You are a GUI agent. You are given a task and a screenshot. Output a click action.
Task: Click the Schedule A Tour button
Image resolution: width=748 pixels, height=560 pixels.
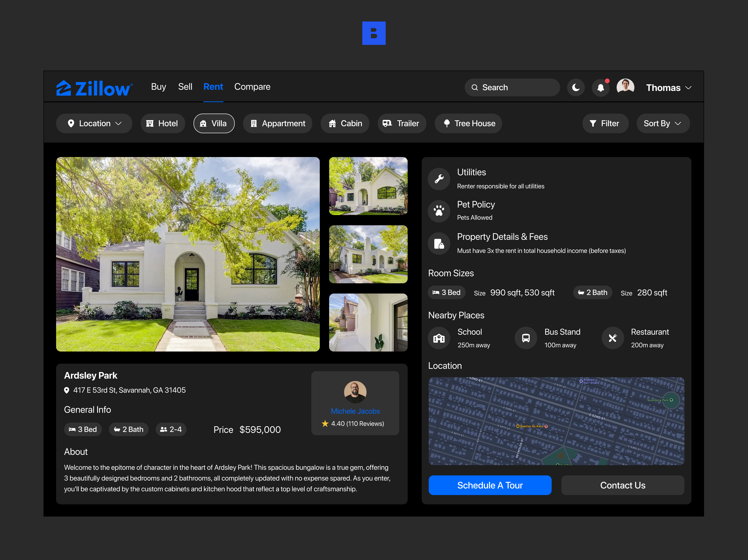pos(490,485)
